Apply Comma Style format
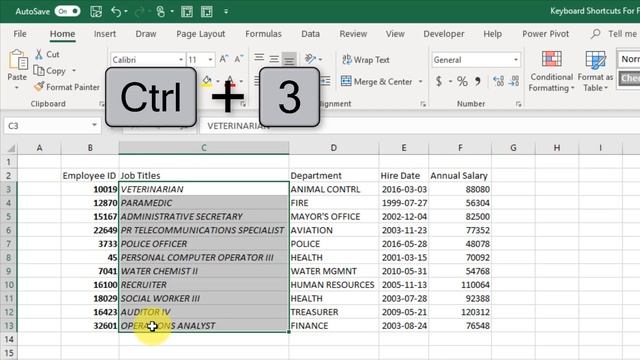 (x=477, y=81)
